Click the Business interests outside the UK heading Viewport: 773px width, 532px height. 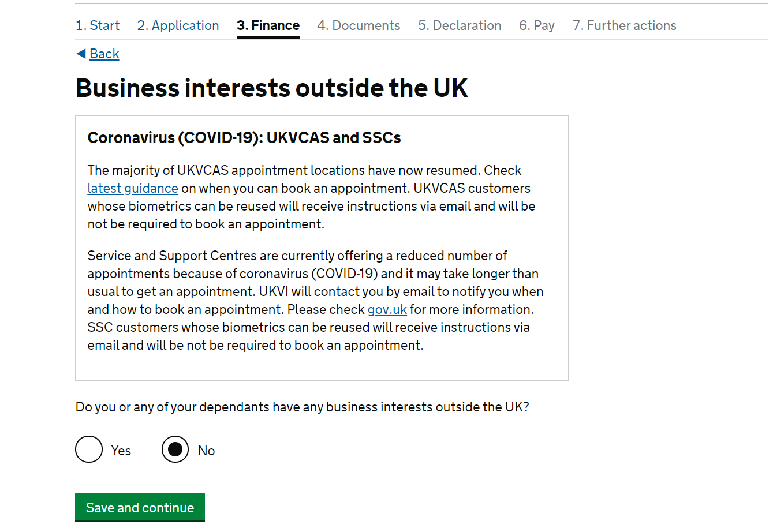272,88
